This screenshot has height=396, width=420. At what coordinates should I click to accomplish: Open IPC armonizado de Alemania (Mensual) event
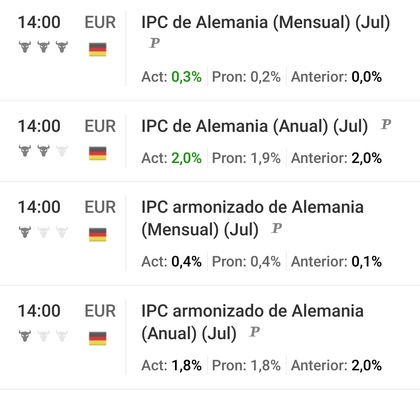(x=252, y=218)
